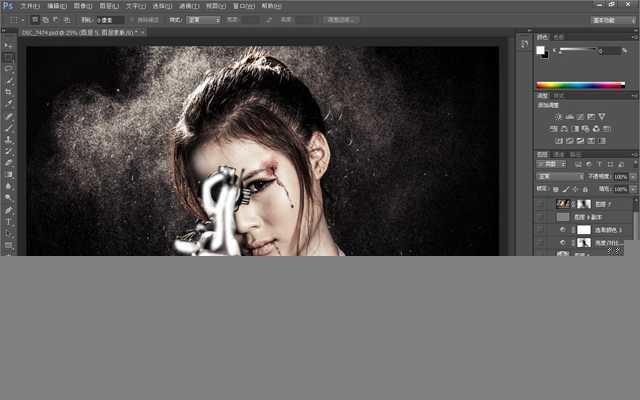Image resolution: width=640 pixels, height=400 pixels.
Task: Choose Intersect with selection mode
Action: tap(67, 20)
